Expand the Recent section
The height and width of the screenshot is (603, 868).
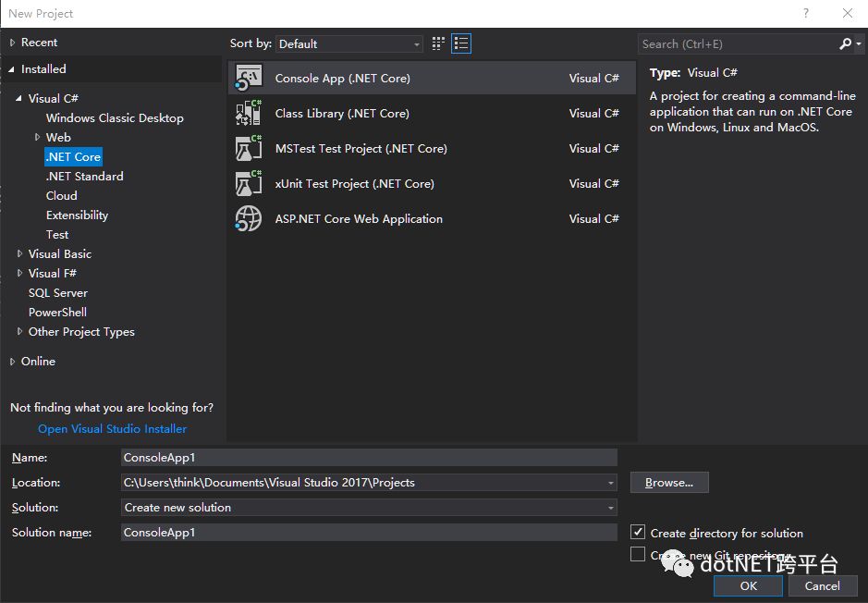click(x=12, y=43)
